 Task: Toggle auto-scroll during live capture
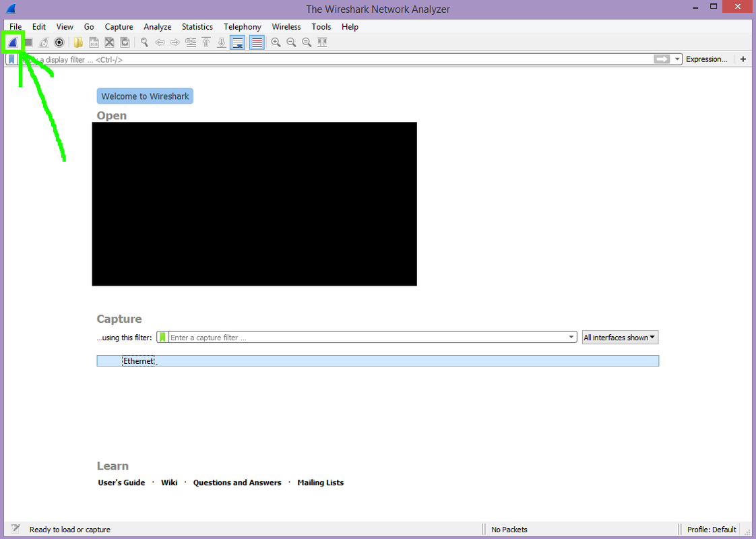[238, 42]
